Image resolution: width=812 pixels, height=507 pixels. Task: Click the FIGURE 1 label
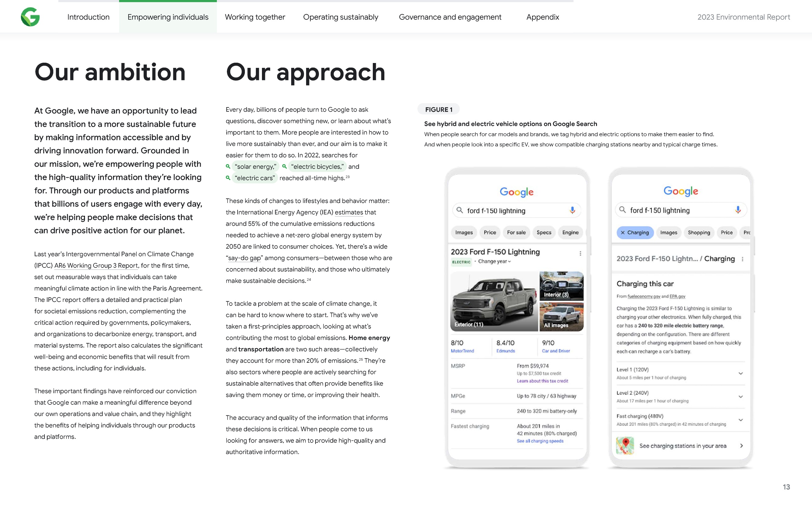tap(439, 110)
